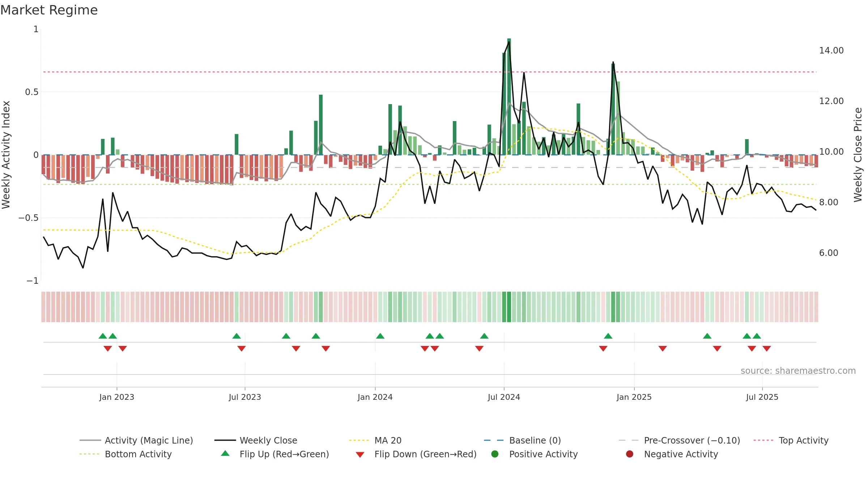Select the Jul 2024 axis label
The image size is (868, 488).
click(504, 397)
